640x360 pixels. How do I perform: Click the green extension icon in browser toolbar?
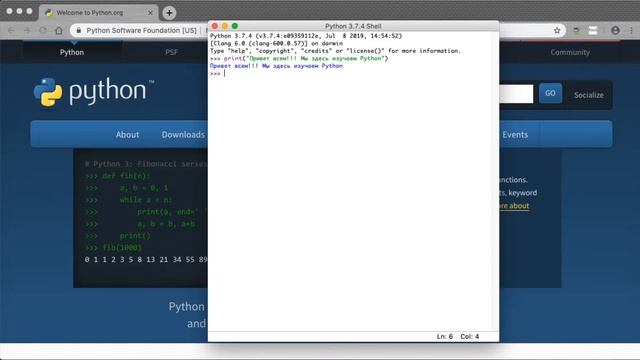coord(576,30)
